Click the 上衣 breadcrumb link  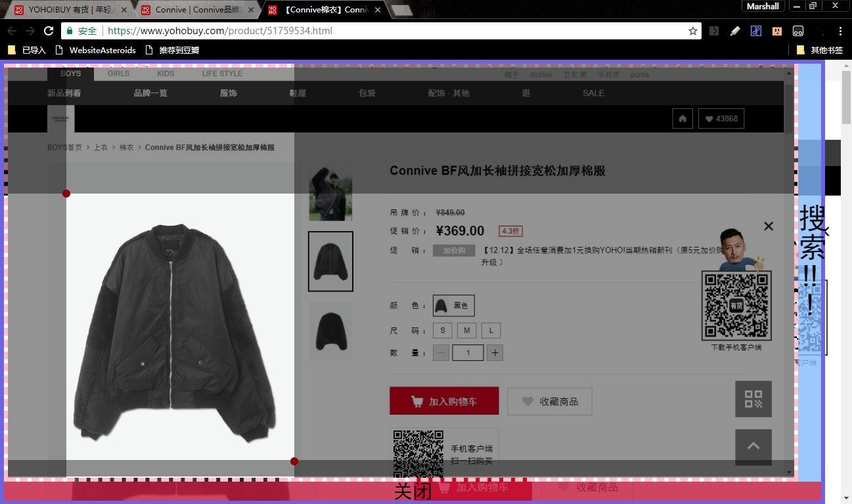(101, 148)
